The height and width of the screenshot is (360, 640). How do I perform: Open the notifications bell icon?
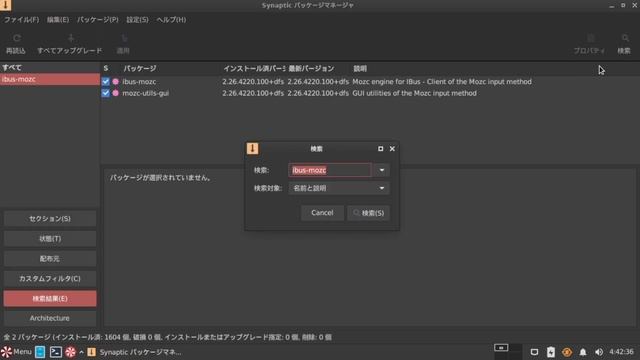pyautogui.click(x=583, y=352)
